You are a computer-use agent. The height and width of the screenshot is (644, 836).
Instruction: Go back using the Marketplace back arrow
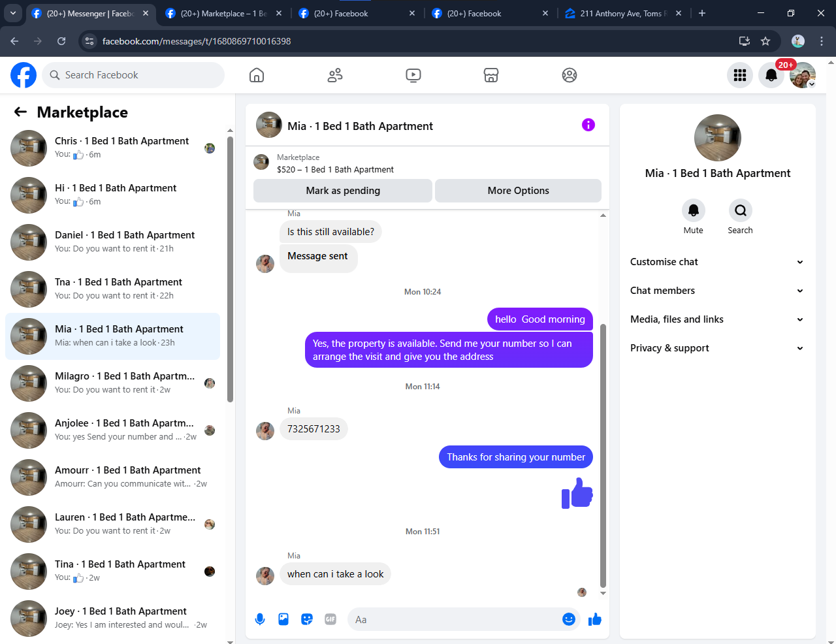tap(21, 112)
